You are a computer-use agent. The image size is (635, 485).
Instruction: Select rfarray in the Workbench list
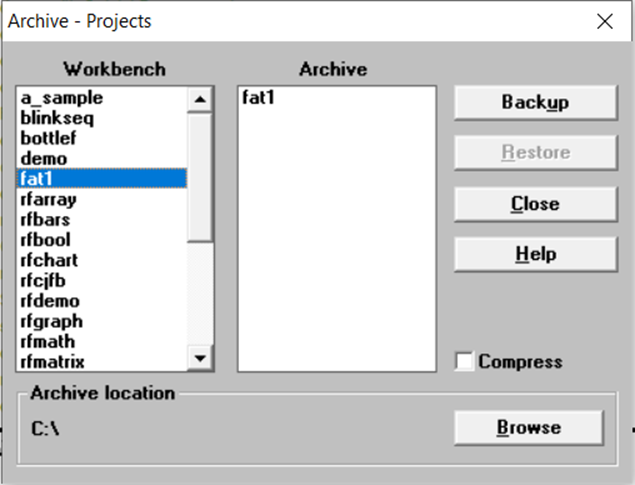point(102,200)
